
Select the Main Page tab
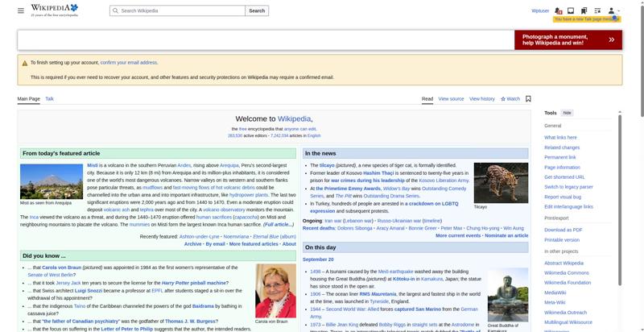pyautogui.click(x=29, y=98)
